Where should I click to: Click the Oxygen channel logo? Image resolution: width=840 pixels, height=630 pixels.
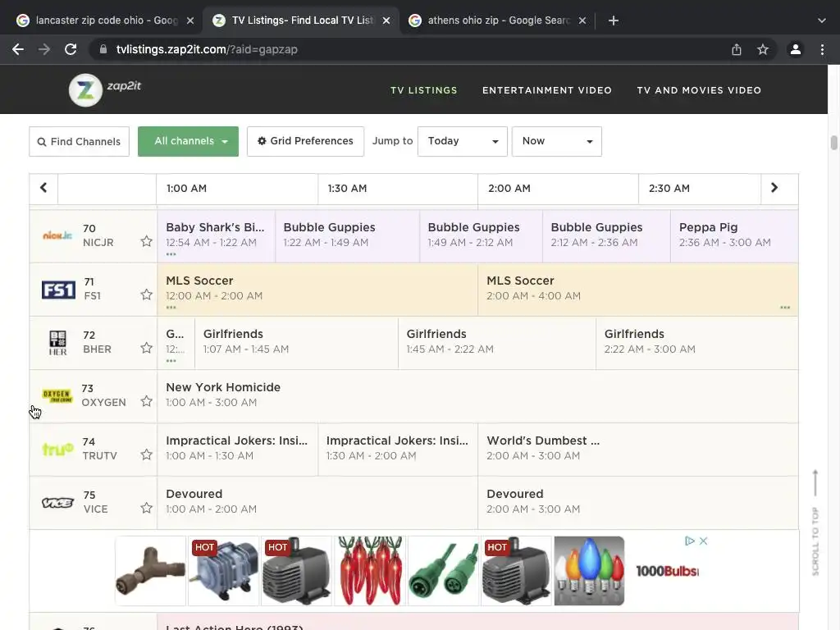coord(57,396)
